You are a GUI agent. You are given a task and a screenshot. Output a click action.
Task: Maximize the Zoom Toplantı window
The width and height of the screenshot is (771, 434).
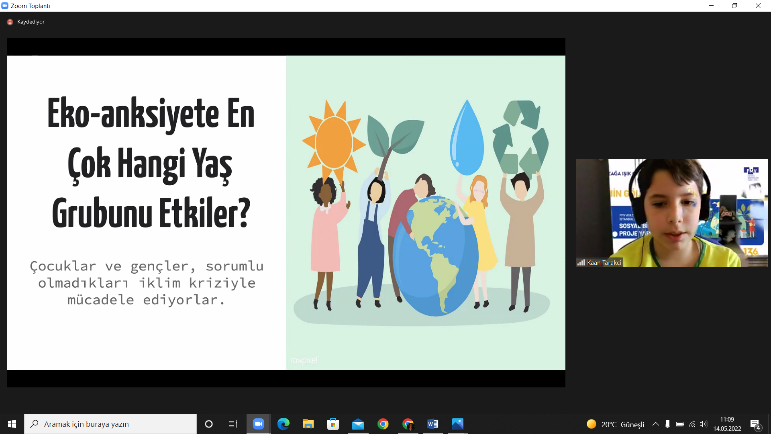[735, 5]
